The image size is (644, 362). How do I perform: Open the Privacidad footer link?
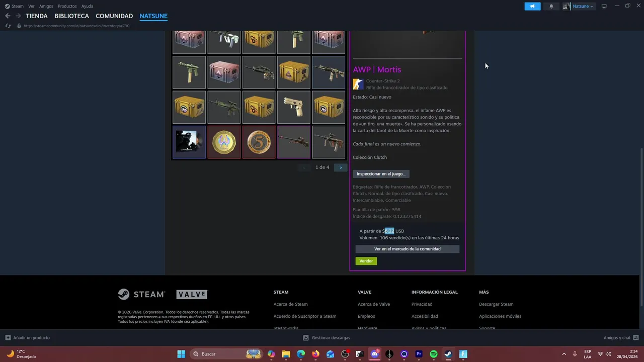click(422, 304)
